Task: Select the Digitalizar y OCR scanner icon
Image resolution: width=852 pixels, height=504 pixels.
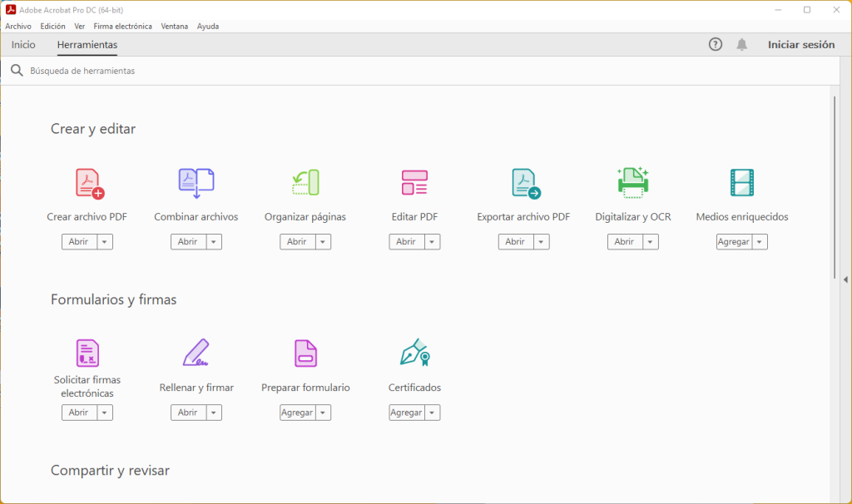Action: tap(633, 182)
